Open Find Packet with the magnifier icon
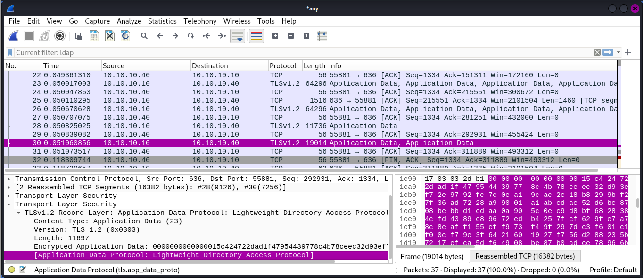 point(144,36)
